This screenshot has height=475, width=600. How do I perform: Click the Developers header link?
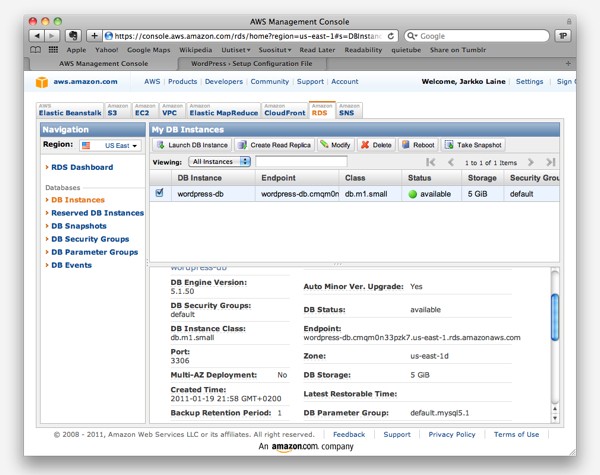click(x=224, y=82)
